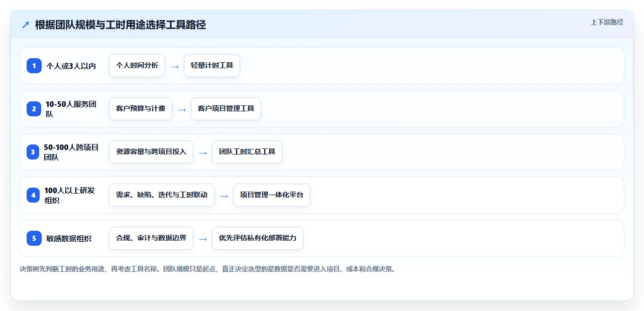The height and width of the screenshot is (311, 644).
Task: Click the label 个人或3人以内
Action: 71,66
